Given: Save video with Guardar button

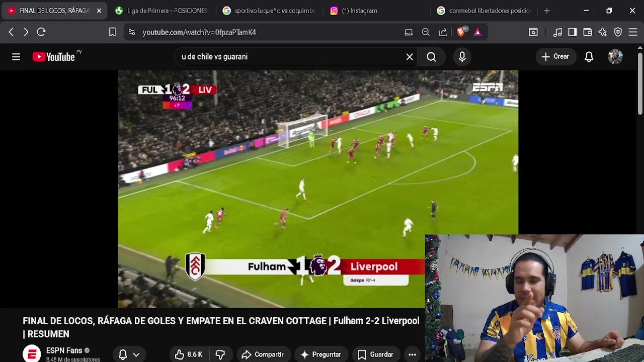Looking at the screenshot, I should click(x=375, y=354).
